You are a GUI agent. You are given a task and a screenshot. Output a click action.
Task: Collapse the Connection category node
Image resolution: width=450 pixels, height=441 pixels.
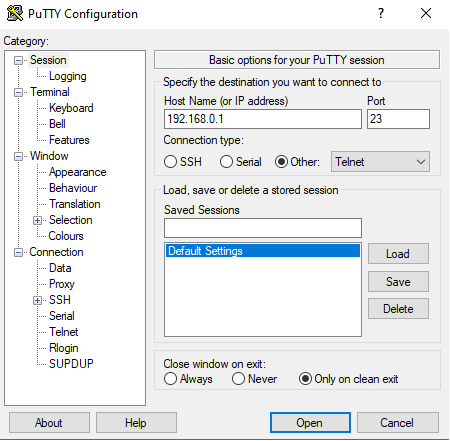(x=18, y=253)
